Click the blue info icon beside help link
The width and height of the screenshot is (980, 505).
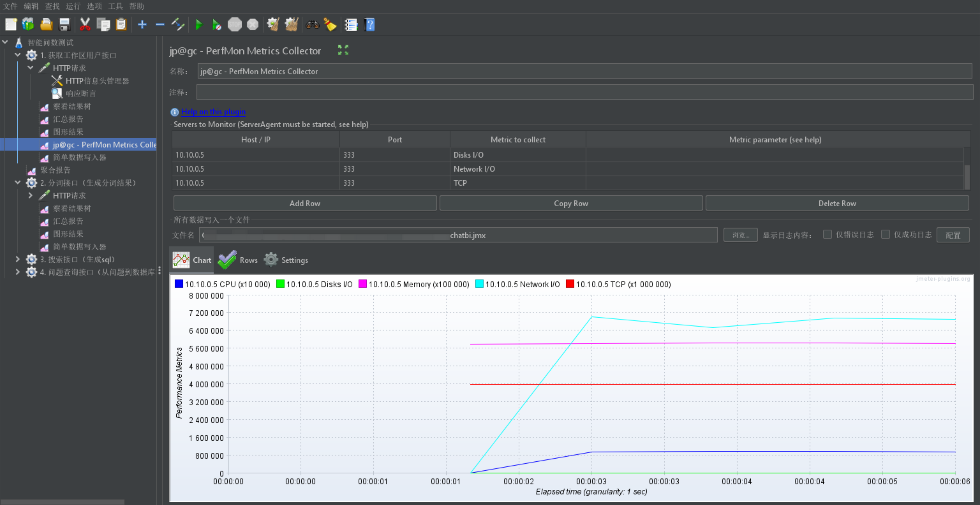click(175, 112)
